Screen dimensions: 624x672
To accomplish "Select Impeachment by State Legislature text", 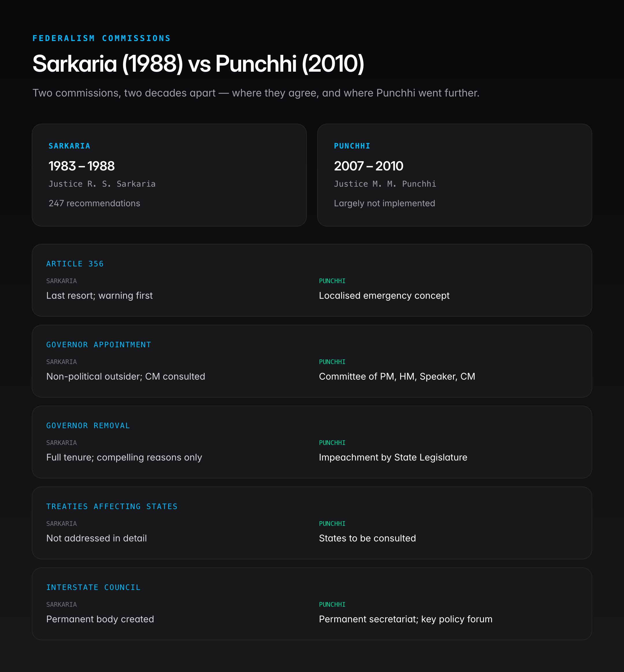I will pos(393,457).
